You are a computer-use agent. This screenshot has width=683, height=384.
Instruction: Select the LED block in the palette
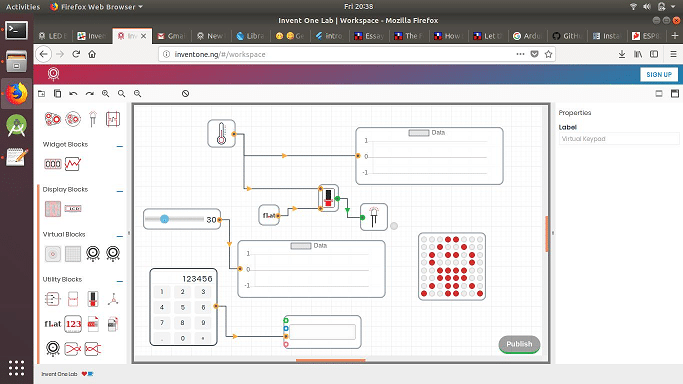[93, 119]
